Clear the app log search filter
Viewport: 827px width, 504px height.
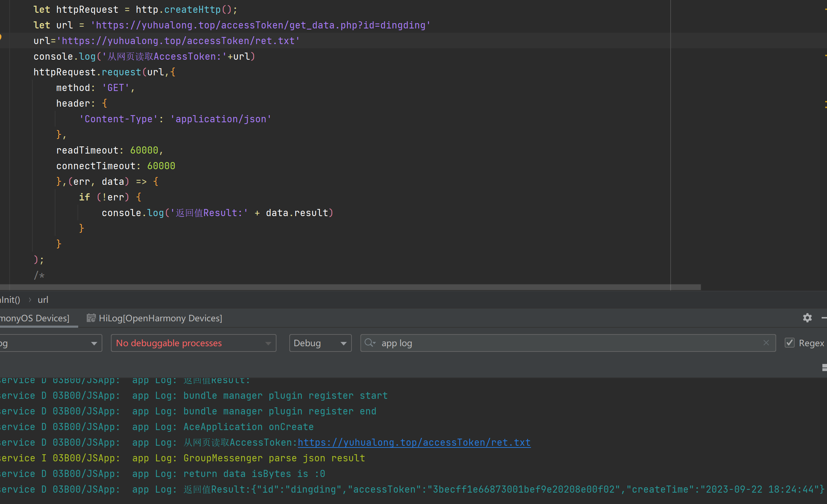766,343
